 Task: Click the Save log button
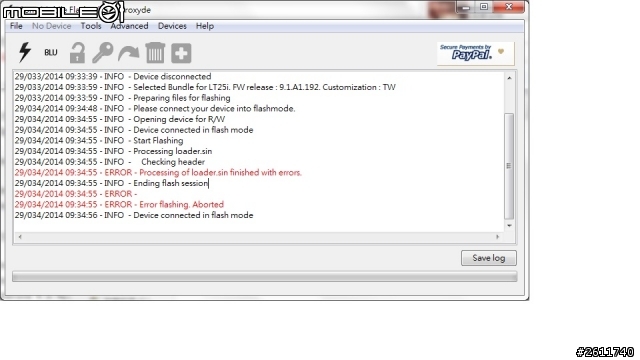[489, 258]
